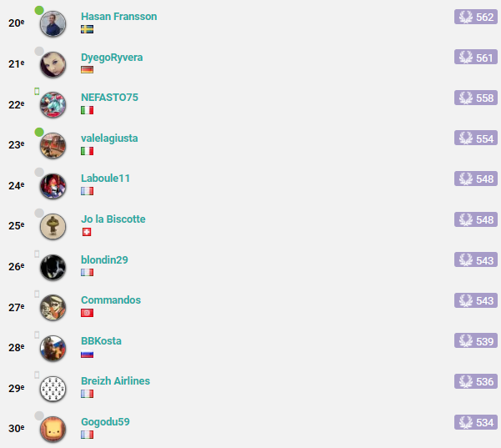Click the Swedish flag under Hasan Fransson
The image size is (501, 448).
(87, 29)
